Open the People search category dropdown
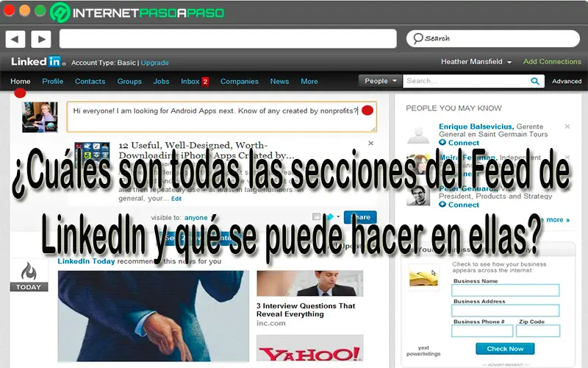The width and height of the screenshot is (588, 368). point(380,81)
